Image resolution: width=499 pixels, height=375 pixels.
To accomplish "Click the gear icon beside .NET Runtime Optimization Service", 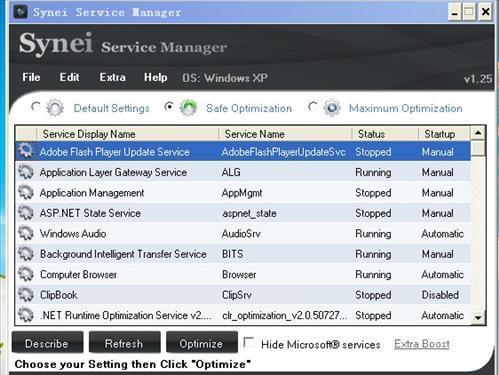I will point(26,315).
